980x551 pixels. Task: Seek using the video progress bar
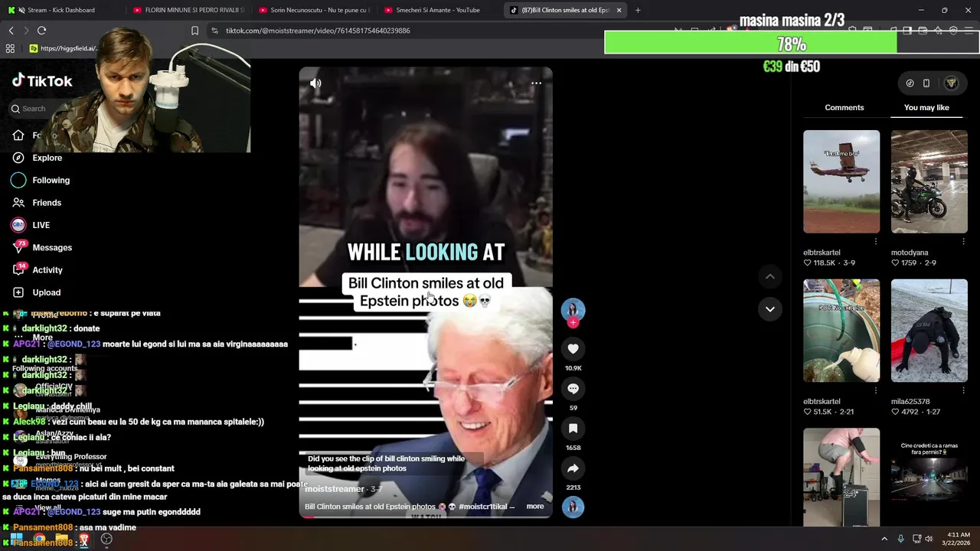(425, 517)
